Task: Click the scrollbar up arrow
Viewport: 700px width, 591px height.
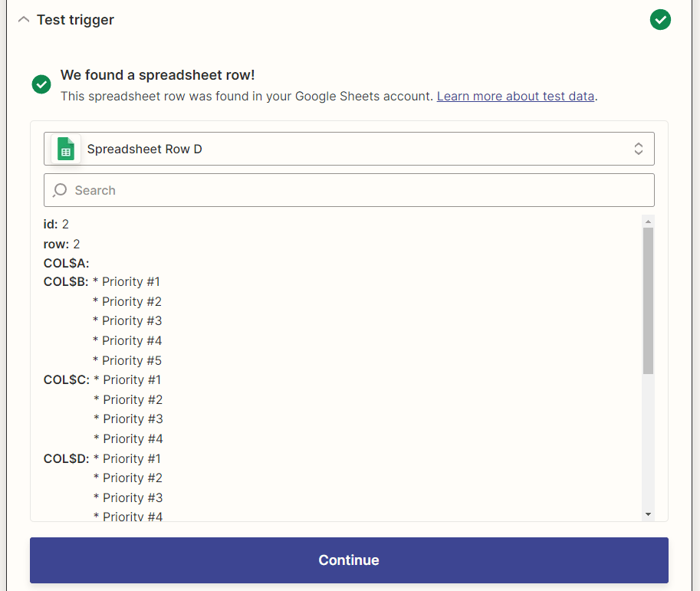Action: tap(647, 221)
